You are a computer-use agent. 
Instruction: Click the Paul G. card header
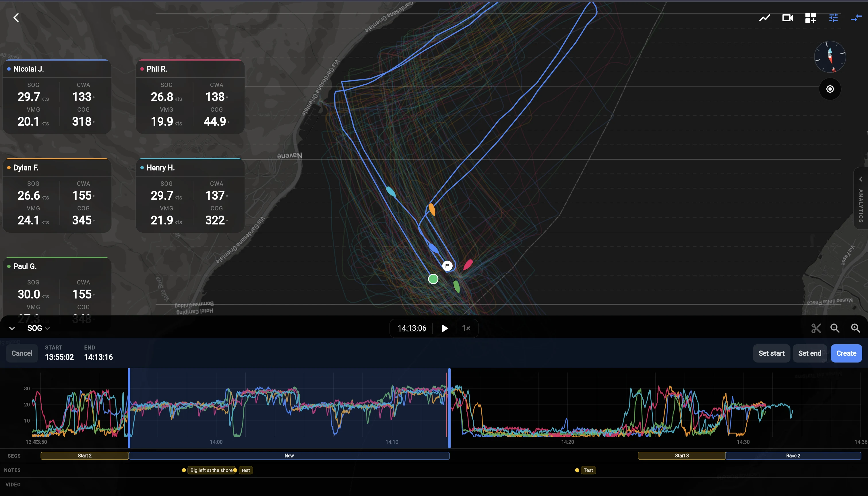57,267
